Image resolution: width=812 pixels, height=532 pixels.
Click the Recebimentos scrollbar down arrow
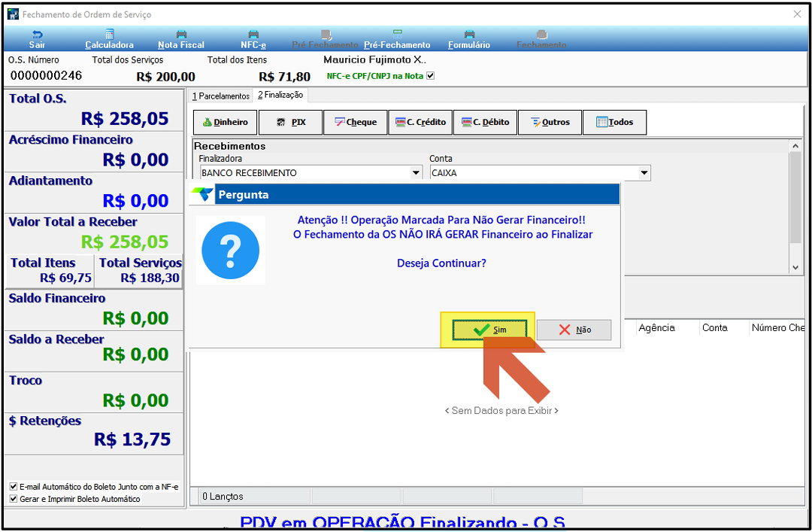tap(795, 268)
